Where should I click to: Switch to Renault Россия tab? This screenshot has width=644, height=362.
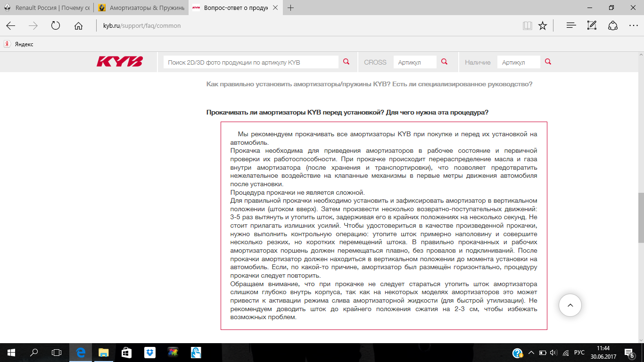47,8
